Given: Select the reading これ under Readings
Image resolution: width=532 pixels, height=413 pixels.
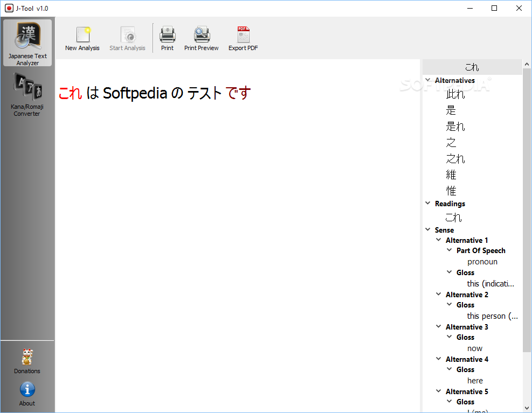Looking at the screenshot, I should pos(454,218).
